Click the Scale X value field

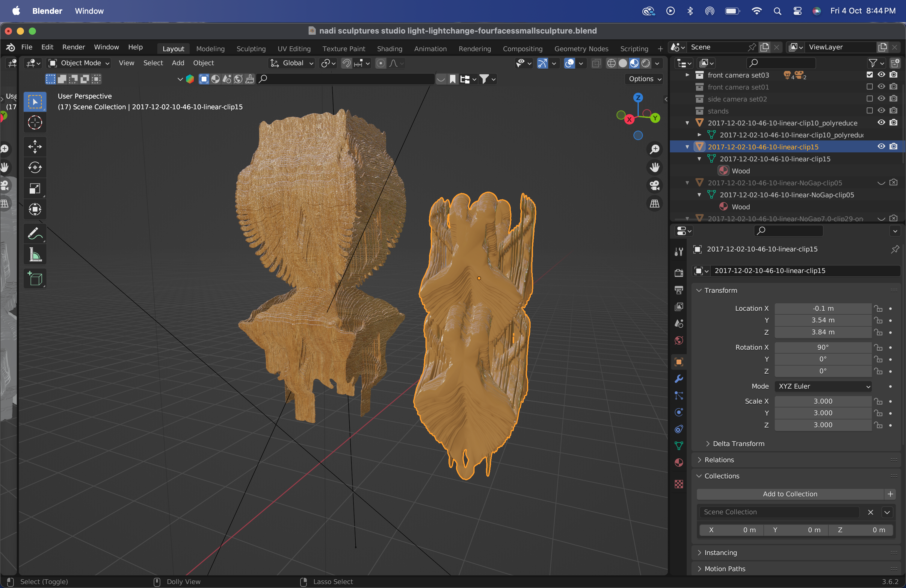tap(823, 402)
